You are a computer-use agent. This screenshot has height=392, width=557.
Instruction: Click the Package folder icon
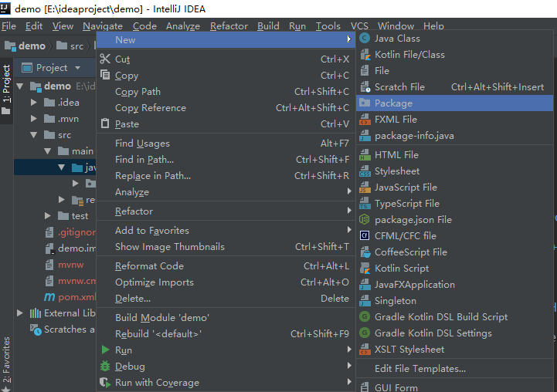(x=365, y=103)
